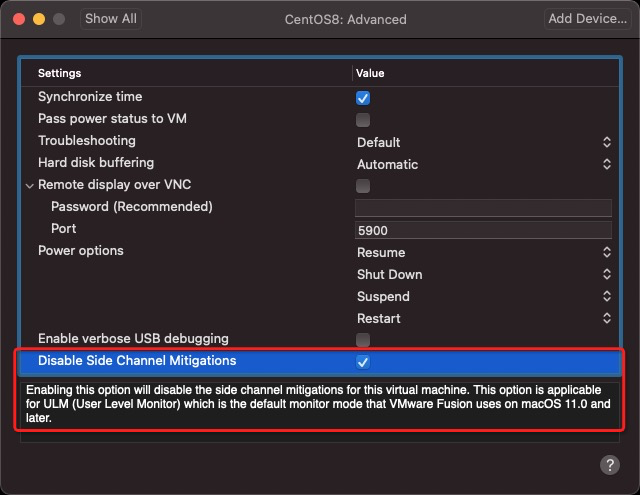Uncheck Disable Side Channel Mitigations checkbox
This screenshot has width=640, height=495.
coord(363,362)
